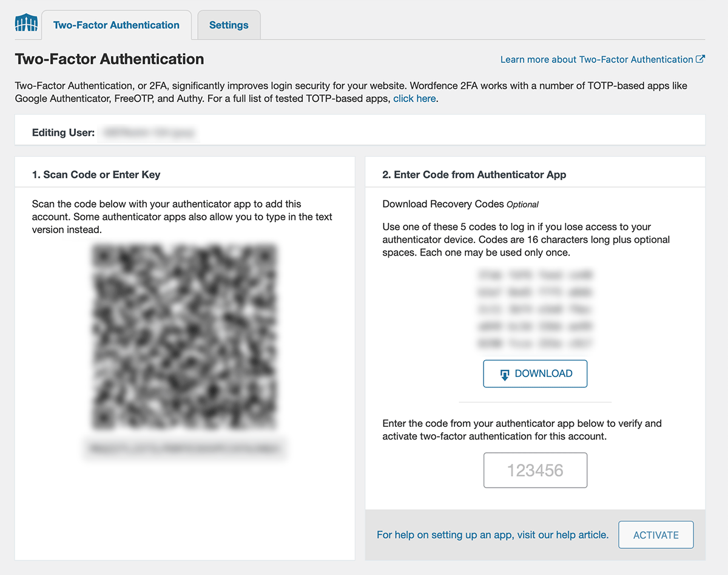Open the help article link for app setup

[x=492, y=535]
